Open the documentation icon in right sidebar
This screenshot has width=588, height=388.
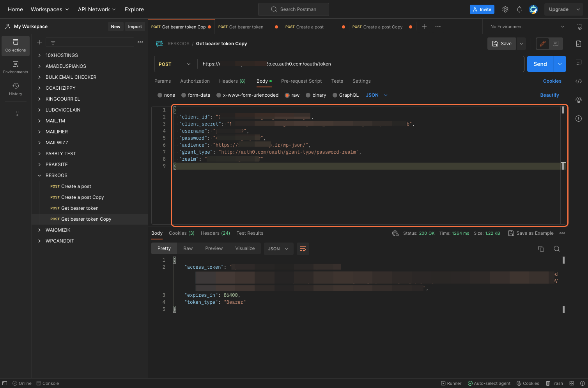pos(579,44)
